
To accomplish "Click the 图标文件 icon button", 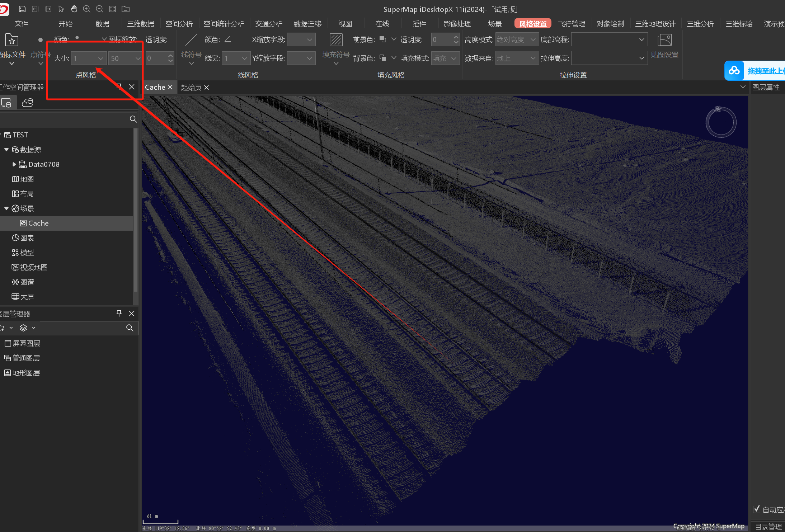I will pos(12,40).
